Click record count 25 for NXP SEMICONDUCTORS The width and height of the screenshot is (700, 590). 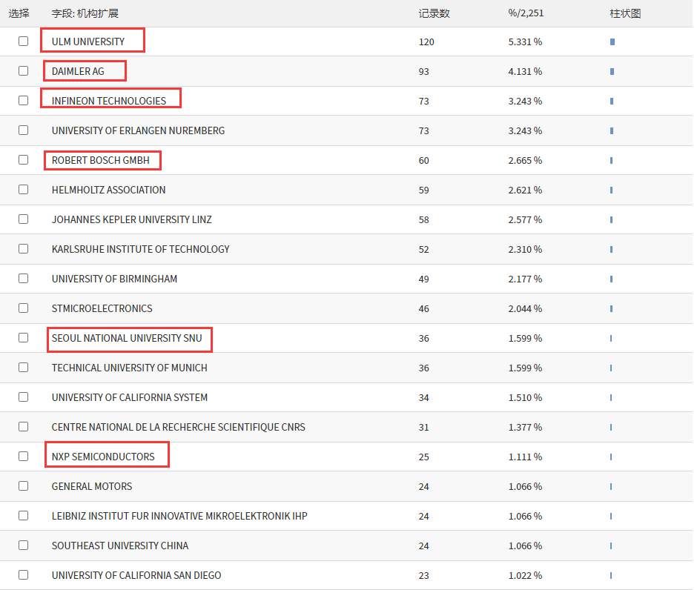(423, 457)
